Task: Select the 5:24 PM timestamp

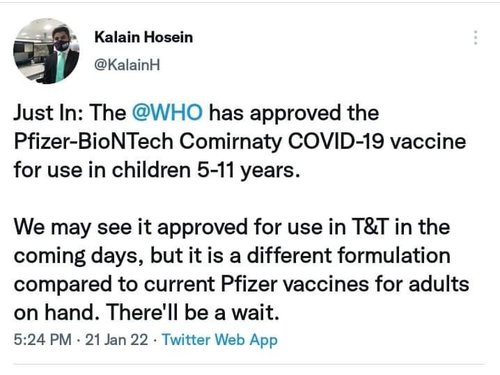Action: click(x=43, y=340)
